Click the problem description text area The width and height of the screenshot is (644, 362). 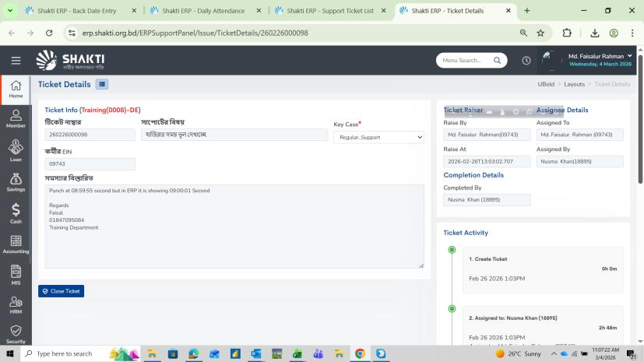pos(234,226)
